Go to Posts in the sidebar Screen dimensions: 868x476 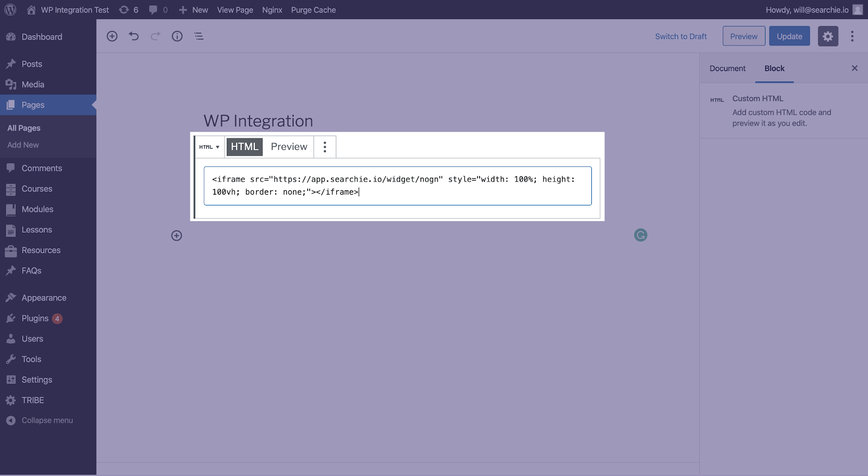(48, 64)
